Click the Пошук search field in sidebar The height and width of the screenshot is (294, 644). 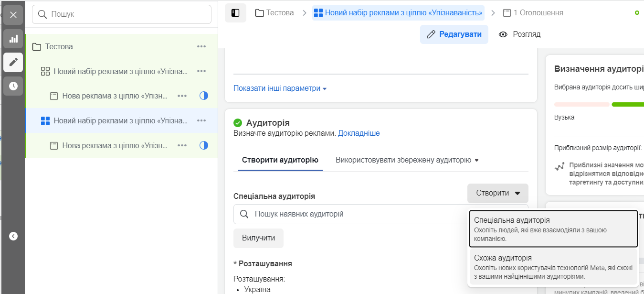coord(121,15)
